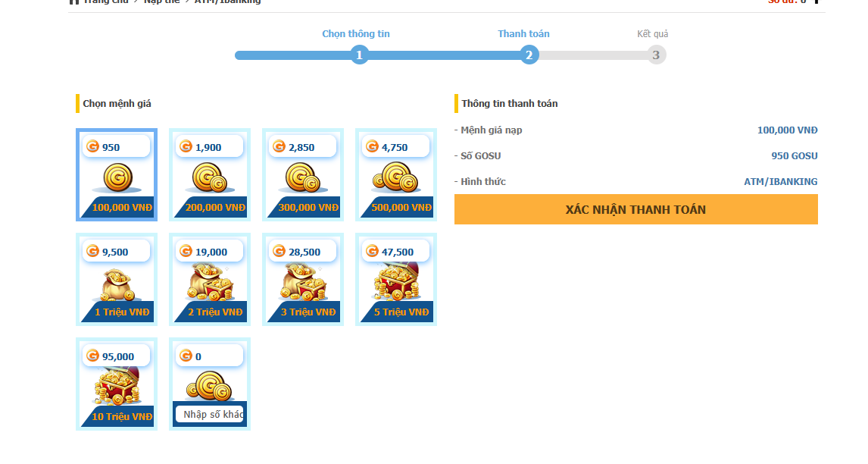Click the 950 GOSU coin icon
This screenshot has width=868, height=464.
(117, 178)
